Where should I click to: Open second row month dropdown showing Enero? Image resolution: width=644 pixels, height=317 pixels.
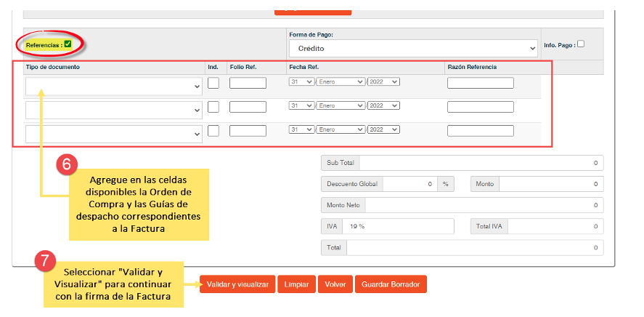point(341,105)
